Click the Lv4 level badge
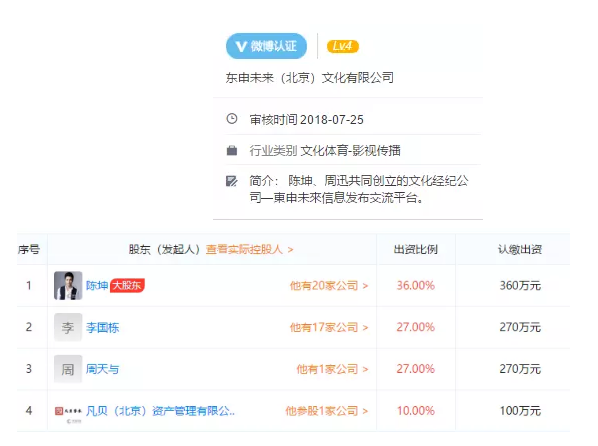Viewport: 598px width, 446px height. [342, 46]
